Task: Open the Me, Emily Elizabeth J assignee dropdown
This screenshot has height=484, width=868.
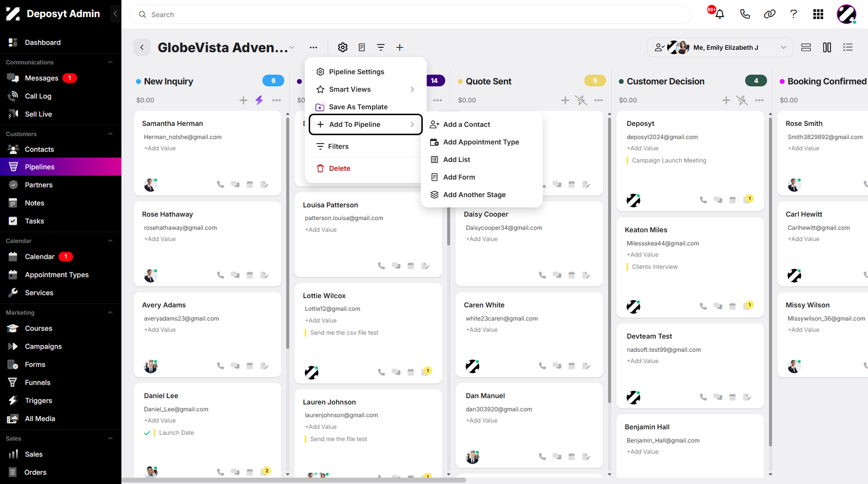Action: tap(720, 47)
